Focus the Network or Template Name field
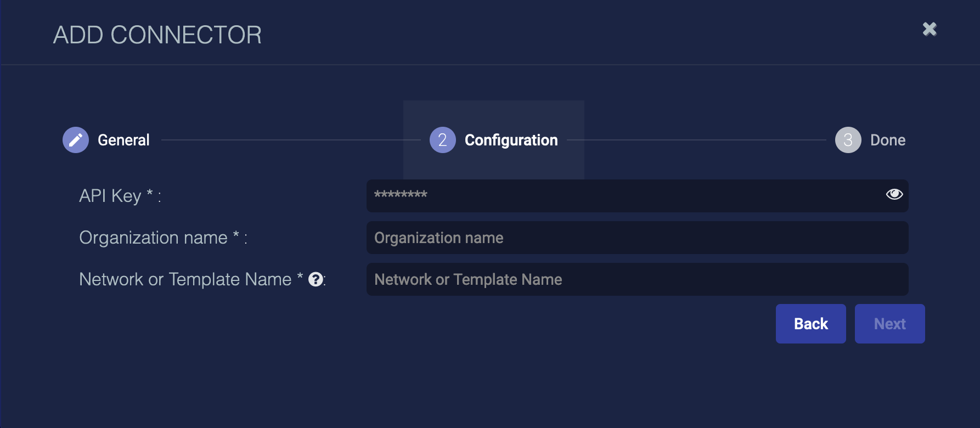 tap(637, 279)
